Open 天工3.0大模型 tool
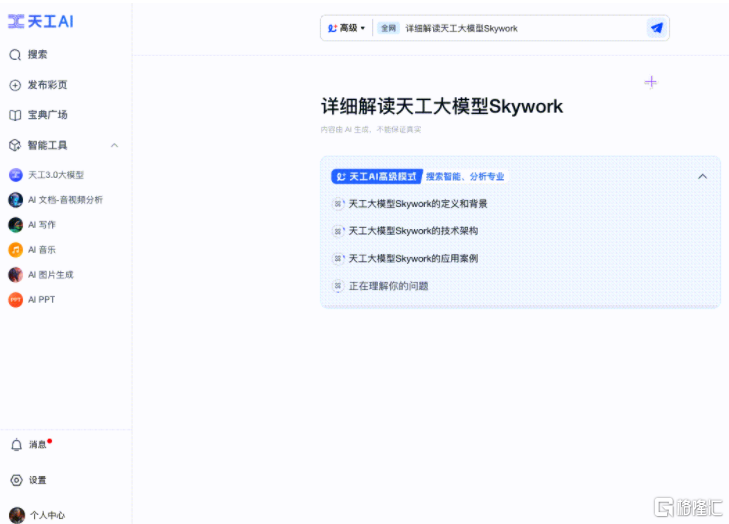Image resolution: width=729 pixels, height=524 pixels. coord(56,175)
